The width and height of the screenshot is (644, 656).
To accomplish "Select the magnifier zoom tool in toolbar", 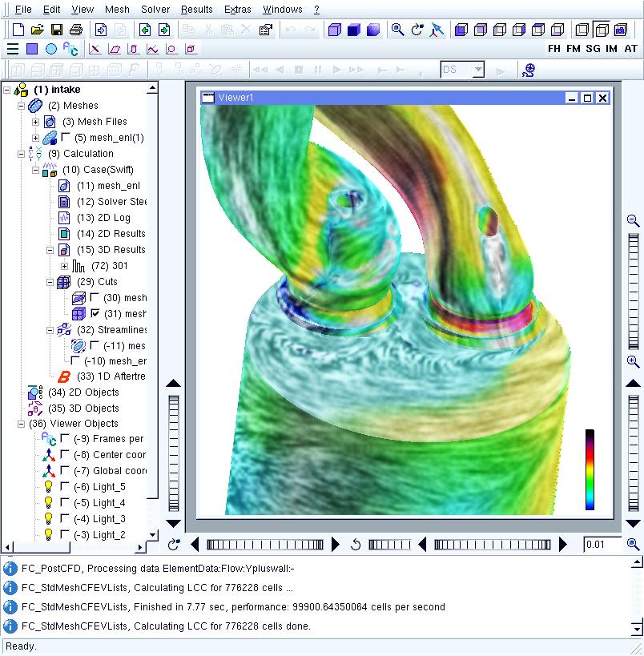I will pyautogui.click(x=397, y=30).
